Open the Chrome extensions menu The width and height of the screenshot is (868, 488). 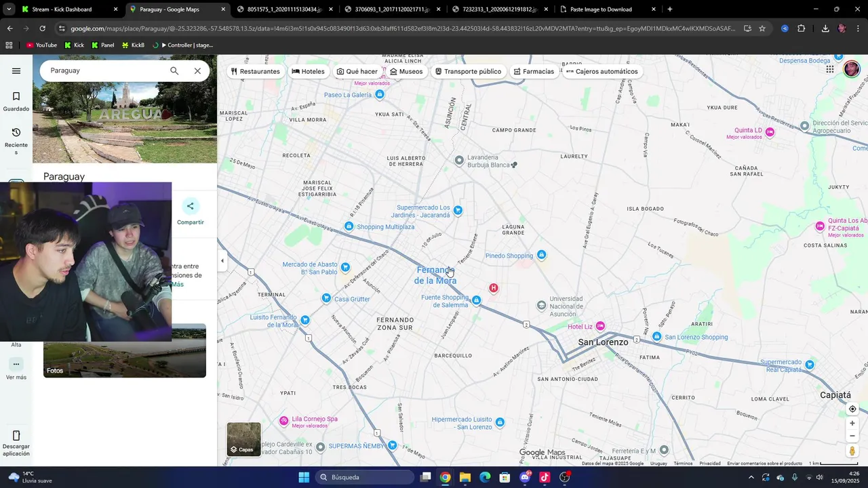pos(801,28)
